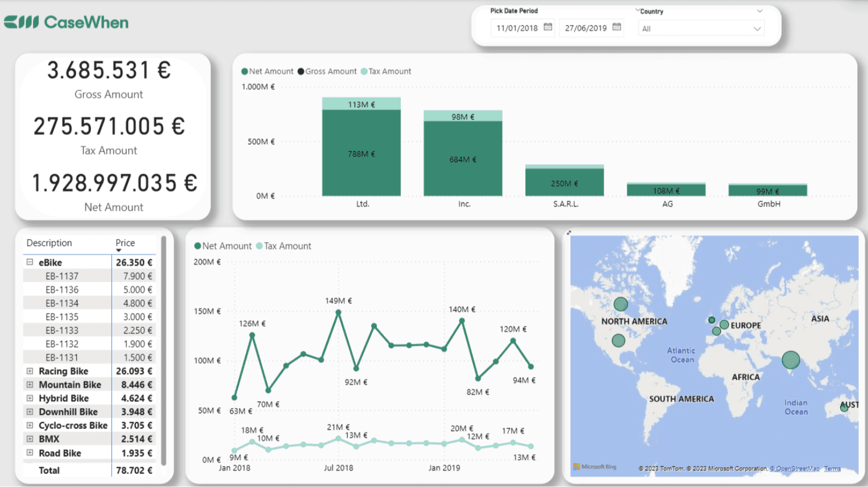Open the end date calendar picker
868x487 pixels.
point(616,27)
